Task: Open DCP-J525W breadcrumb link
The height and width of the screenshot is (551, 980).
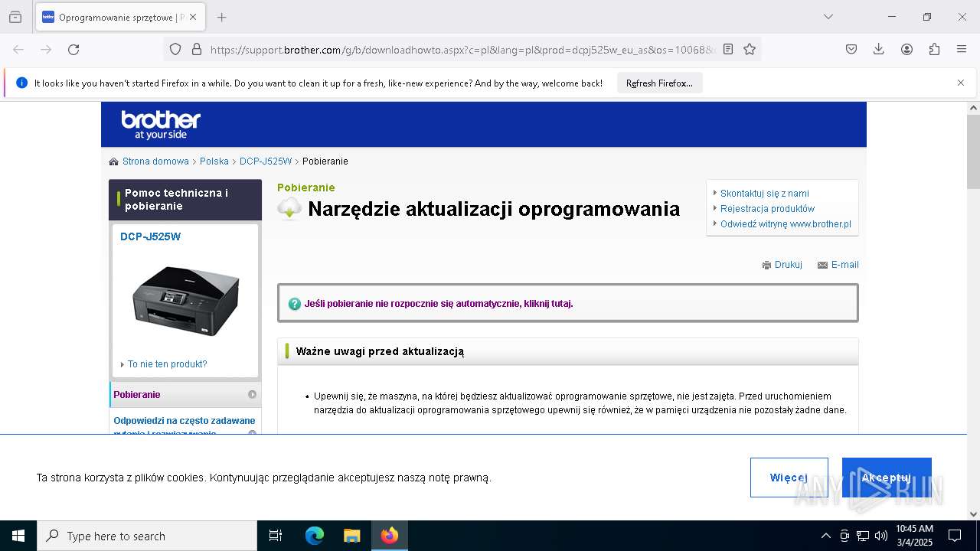Action: (x=266, y=161)
